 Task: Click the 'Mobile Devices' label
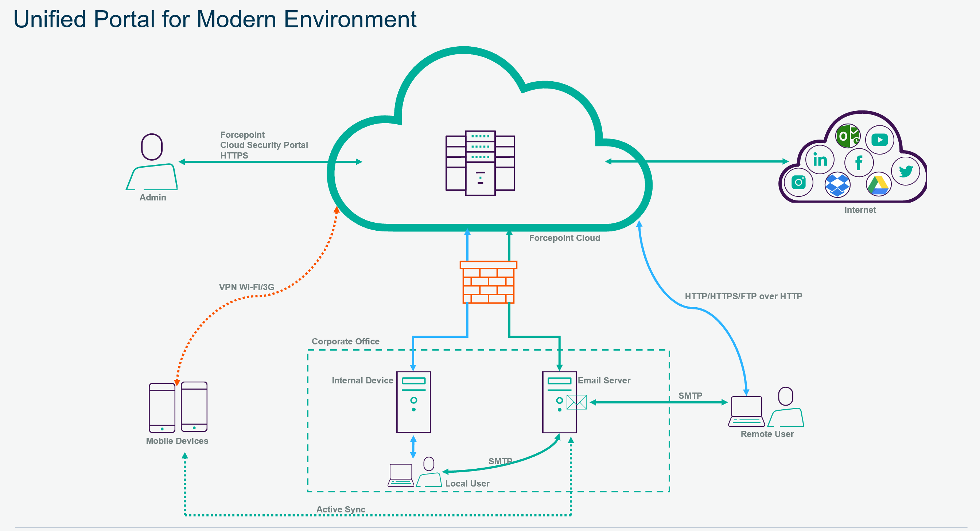(x=177, y=441)
